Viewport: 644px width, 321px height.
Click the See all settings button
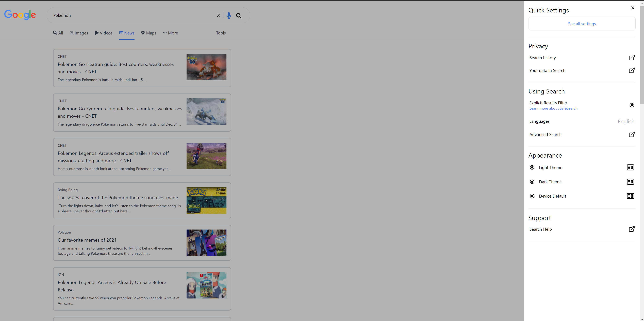click(x=582, y=24)
